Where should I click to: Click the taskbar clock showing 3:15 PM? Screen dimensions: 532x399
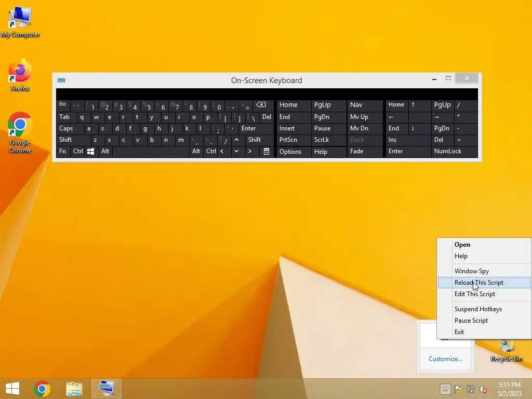(509, 389)
